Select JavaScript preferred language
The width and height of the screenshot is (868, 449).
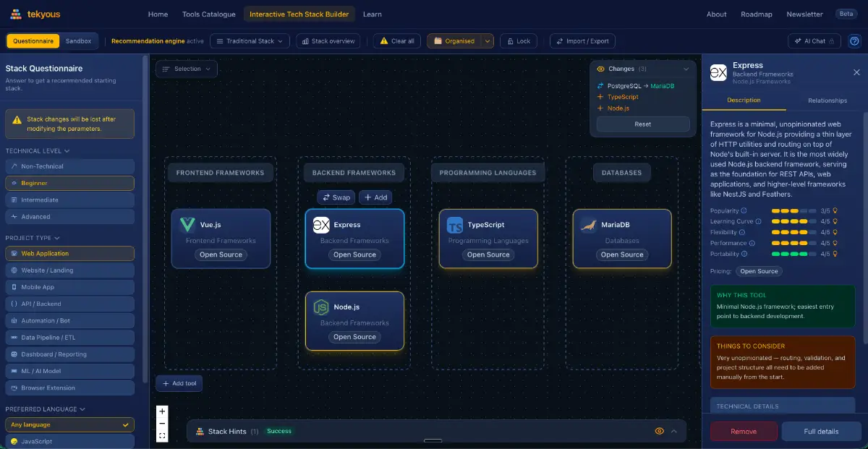point(69,441)
